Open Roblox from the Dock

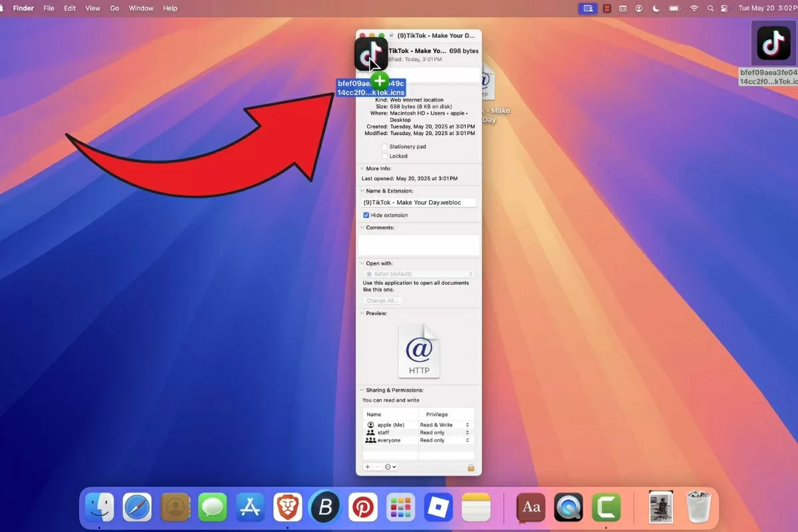pyautogui.click(x=438, y=508)
